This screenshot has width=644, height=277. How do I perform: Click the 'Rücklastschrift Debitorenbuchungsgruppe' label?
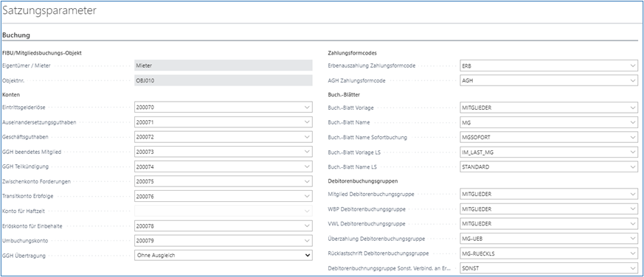pos(378,253)
